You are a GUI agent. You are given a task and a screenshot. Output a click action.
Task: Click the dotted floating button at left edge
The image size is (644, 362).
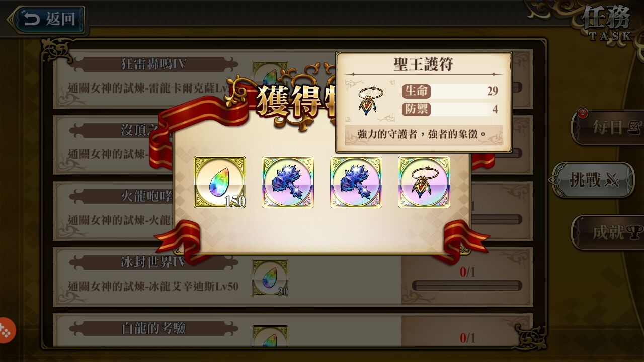[6, 330]
